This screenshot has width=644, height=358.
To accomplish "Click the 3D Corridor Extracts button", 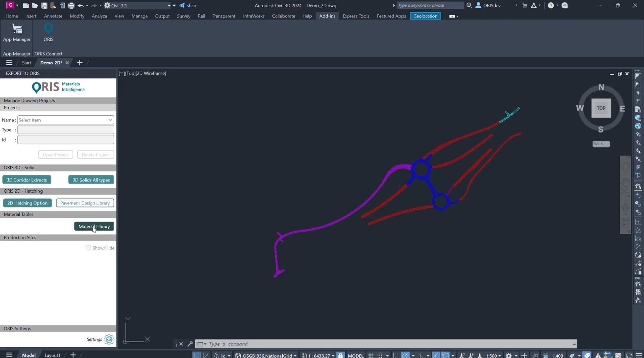I will 27,180.
